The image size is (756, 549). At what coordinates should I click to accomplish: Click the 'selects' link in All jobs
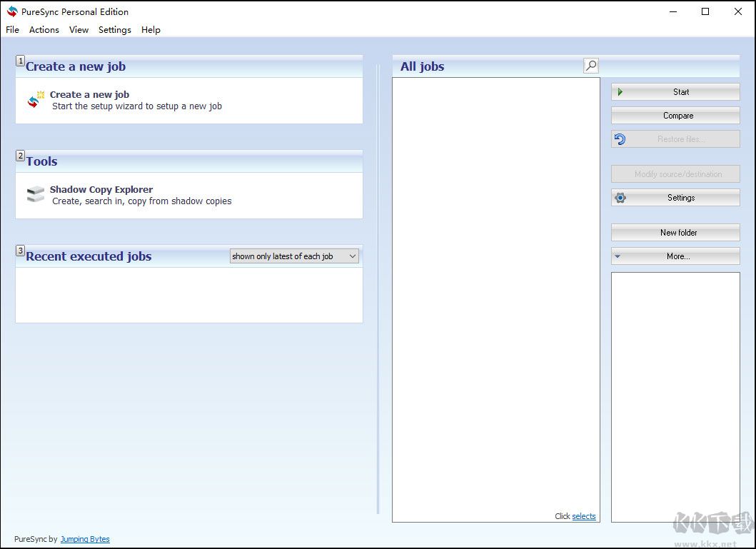[x=584, y=516]
